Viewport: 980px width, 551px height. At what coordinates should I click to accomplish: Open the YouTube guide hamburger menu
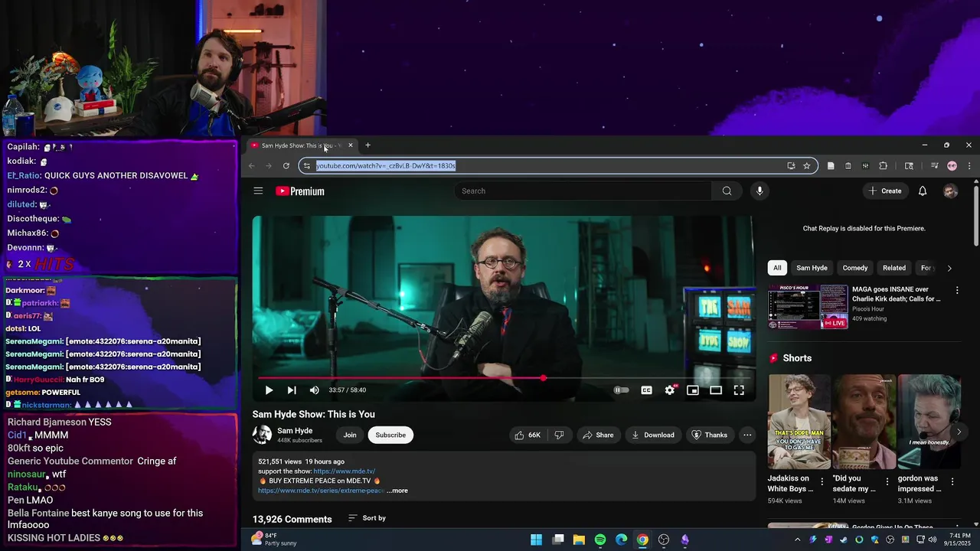(x=258, y=191)
